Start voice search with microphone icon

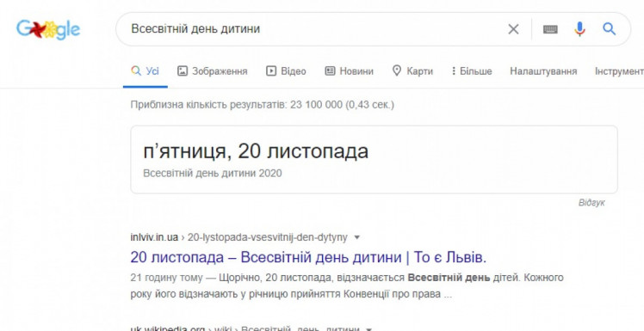(x=579, y=29)
